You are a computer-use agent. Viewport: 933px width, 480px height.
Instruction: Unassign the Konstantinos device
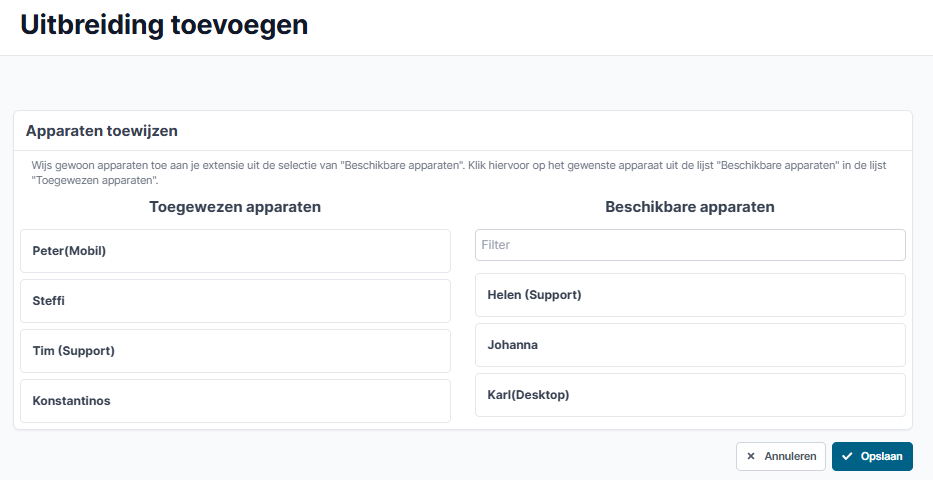tap(235, 401)
